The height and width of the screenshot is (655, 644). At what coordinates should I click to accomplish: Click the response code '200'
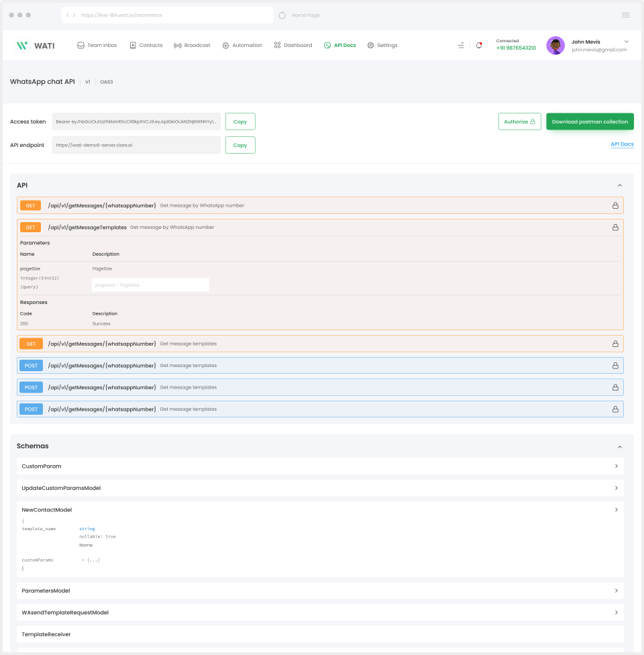[x=23, y=323]
